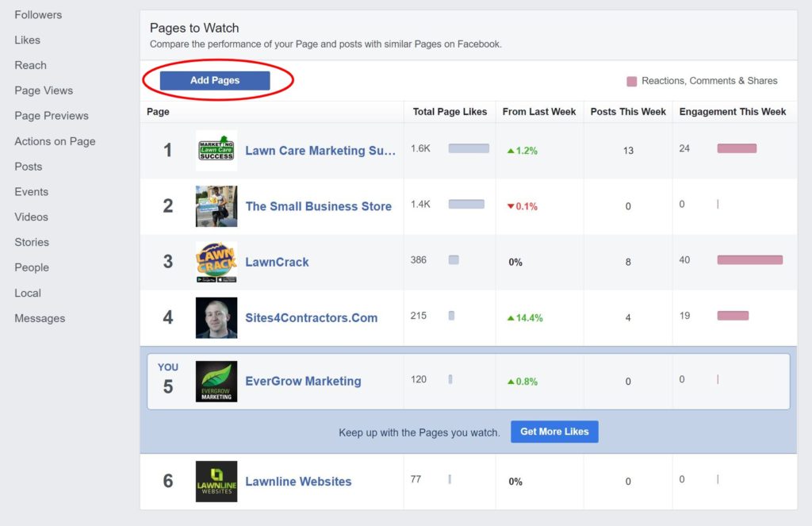Click the LawnCrack logo thumbnail

216,263
